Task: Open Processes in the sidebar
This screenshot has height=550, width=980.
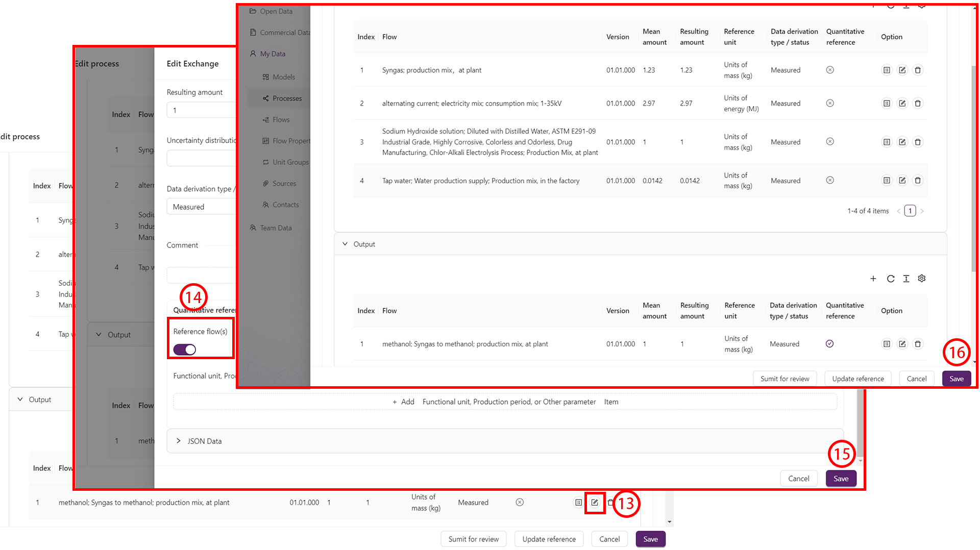Action: [286, 98]
